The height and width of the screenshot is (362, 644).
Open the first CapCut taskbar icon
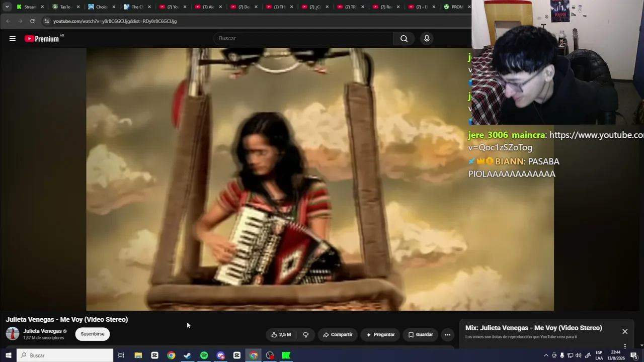tap(154, 355)
